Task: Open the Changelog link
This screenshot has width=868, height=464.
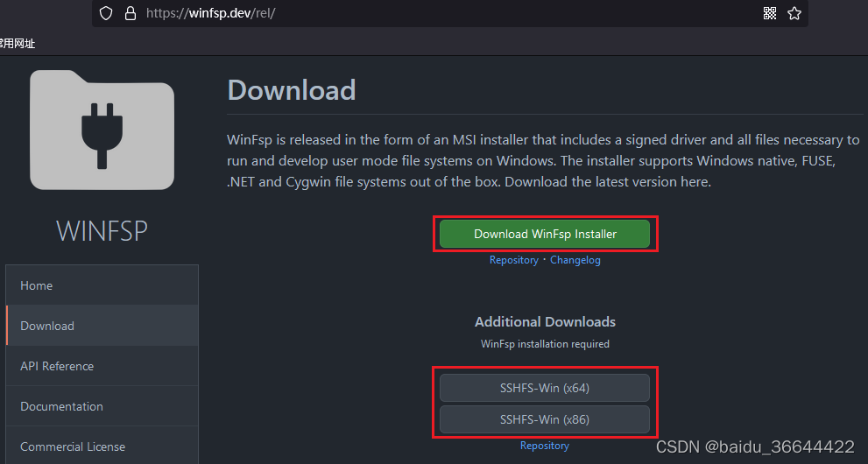Action: (575, 260)
